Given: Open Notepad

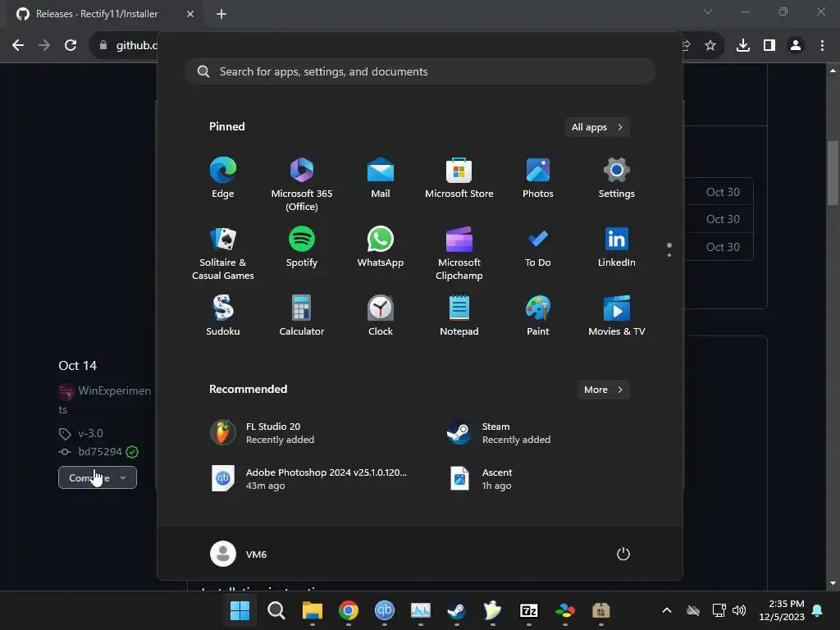Looking at the screenshot, I should pyautogui.click(x=459, y=316).
